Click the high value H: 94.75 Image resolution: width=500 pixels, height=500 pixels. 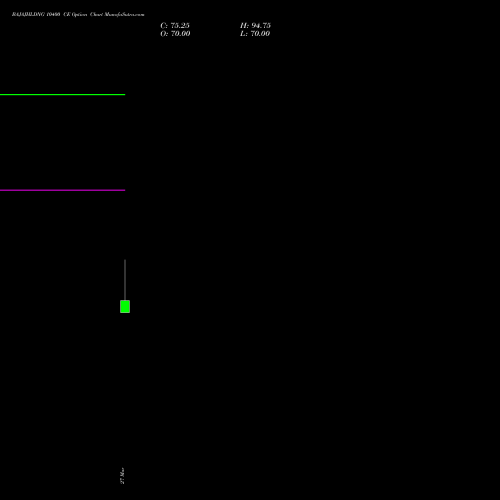pos(255,26)
